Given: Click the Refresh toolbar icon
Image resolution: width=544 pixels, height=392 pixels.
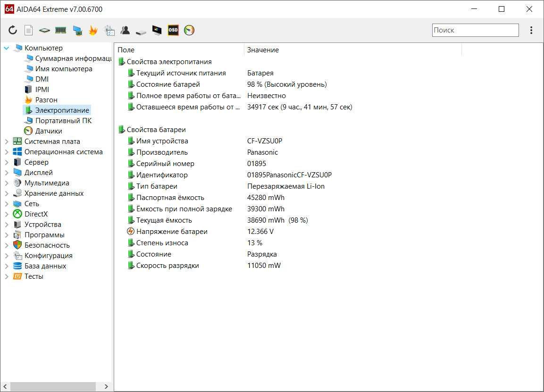Looking at the screenshot, I should click(13, 30).
